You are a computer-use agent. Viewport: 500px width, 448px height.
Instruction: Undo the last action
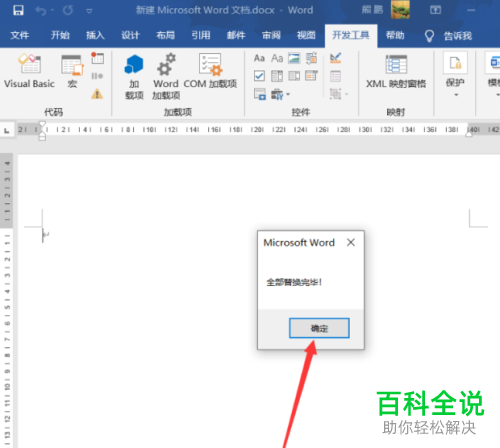(41, 11)
